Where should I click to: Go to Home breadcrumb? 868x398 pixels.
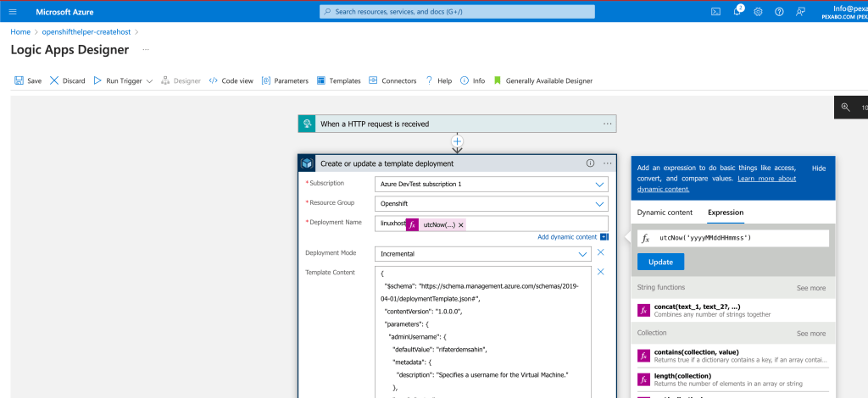click(20, 32)
